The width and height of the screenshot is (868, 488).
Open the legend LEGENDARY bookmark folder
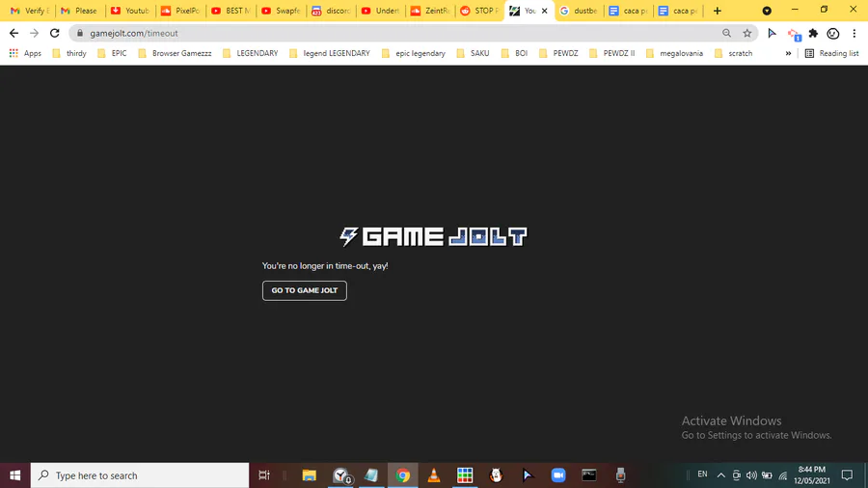(x=330, y=53)
